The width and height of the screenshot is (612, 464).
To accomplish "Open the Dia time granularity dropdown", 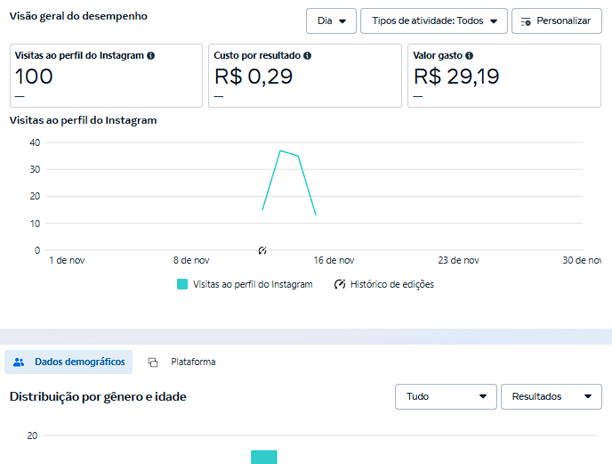I will 331,21.
